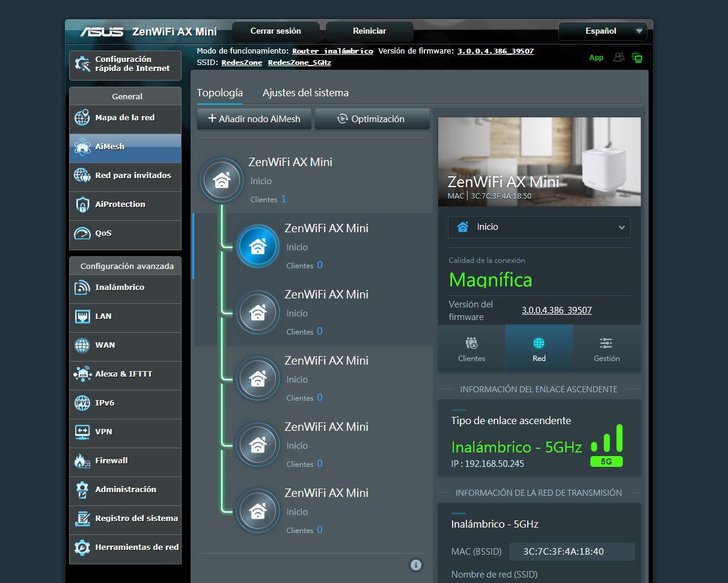
Task: Click the ASUS logo
Action: click(102, 31)
